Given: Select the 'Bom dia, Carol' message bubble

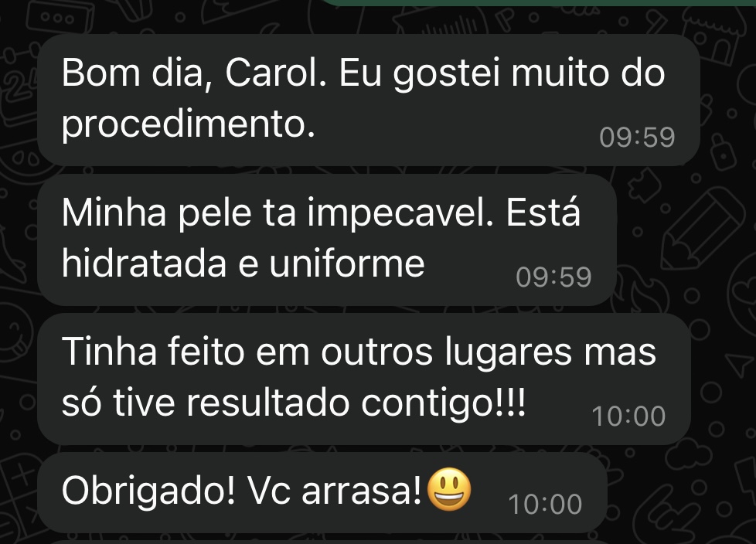Looking at the screenshot, I should coord(369,100).
